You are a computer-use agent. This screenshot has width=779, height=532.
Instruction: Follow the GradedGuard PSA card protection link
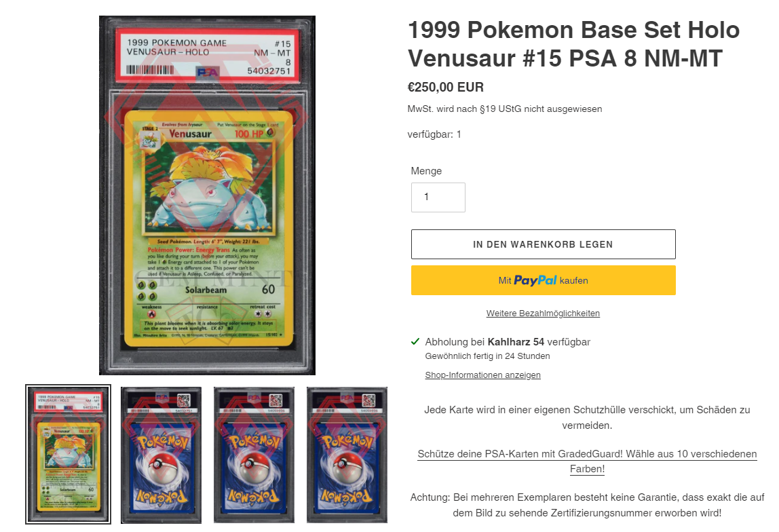point(587,461)
